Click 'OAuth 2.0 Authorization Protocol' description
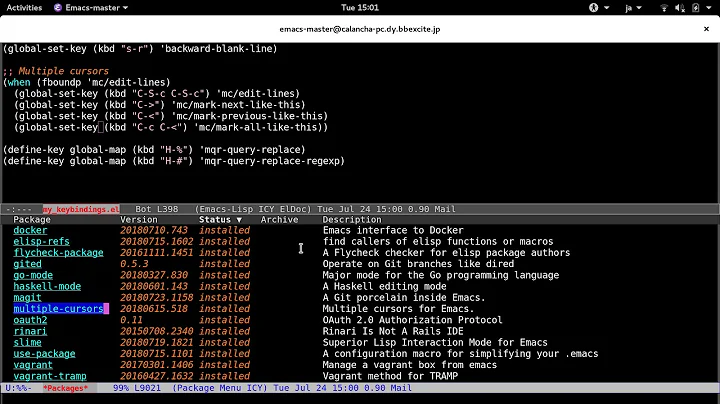Viewport: 720px width, 404px height. pyautogui.click(x=412, y=320)
